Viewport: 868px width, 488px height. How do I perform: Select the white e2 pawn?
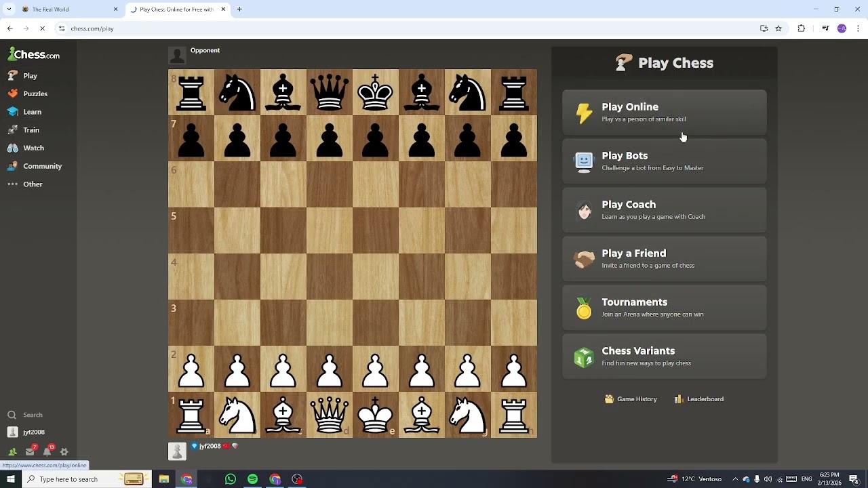click(x=376, y=369)
